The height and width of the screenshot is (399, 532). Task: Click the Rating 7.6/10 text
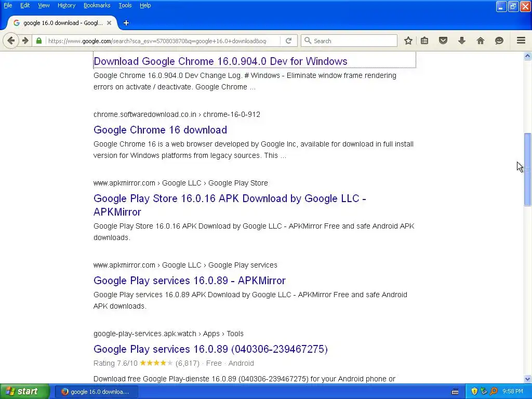[x=115, y=363]
